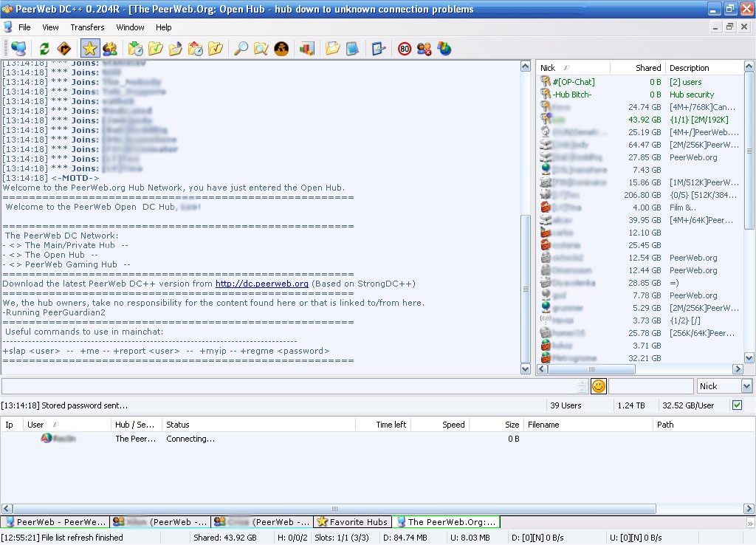Toggle the 80 speed limiter icon
This screenshot has height=545, width=756.
coord(405,49)
